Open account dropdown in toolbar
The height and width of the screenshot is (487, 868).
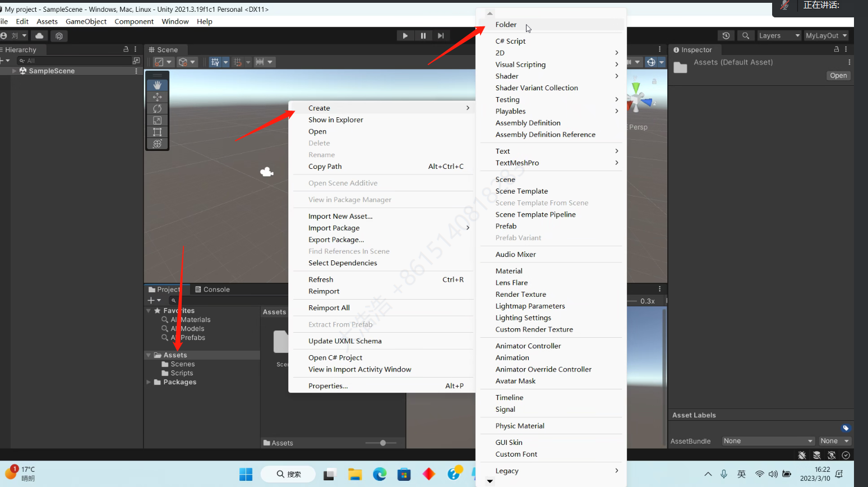(x=14, y=36)
